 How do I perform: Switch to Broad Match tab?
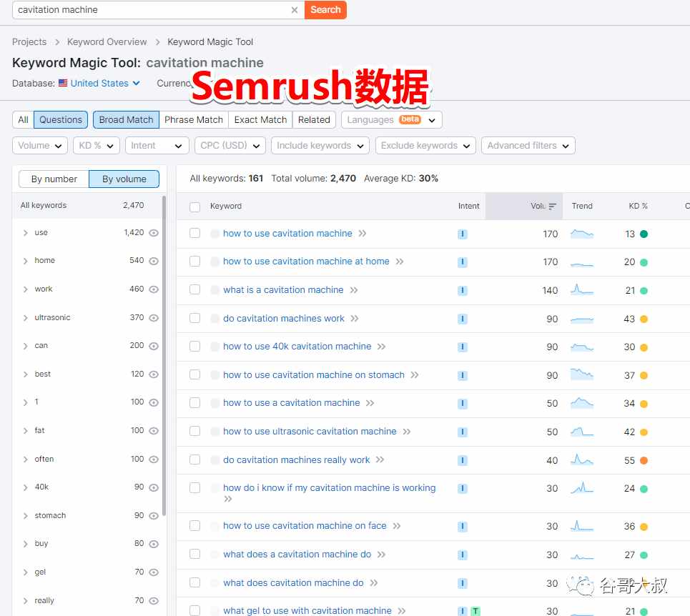pos(126,119)
